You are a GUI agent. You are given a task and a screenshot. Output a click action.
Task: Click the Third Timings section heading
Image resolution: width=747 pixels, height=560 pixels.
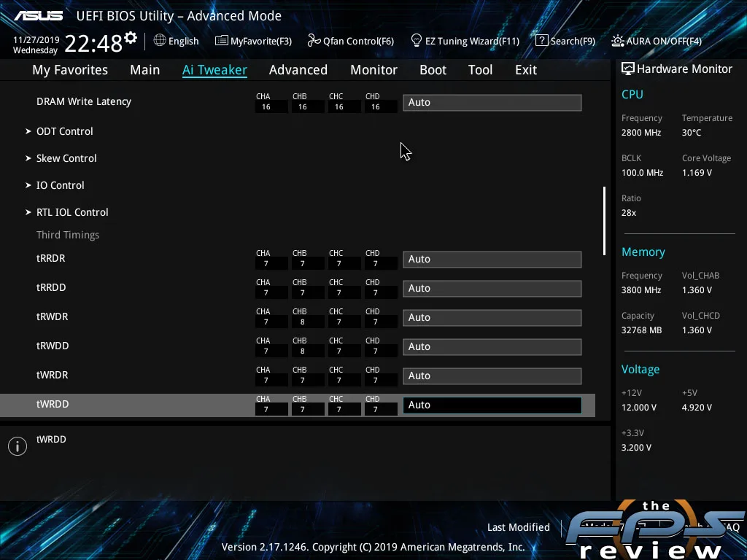click(x=68, y=235)
